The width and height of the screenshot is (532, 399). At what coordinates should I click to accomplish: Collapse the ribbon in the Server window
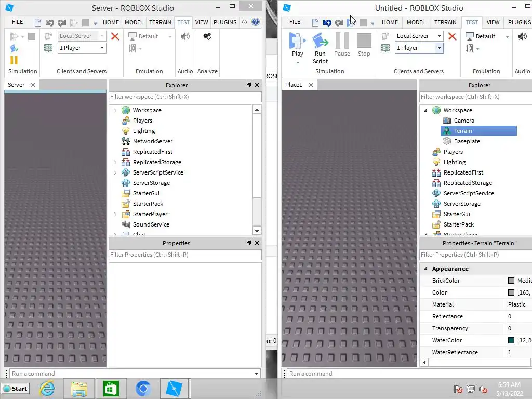point(244,22)
